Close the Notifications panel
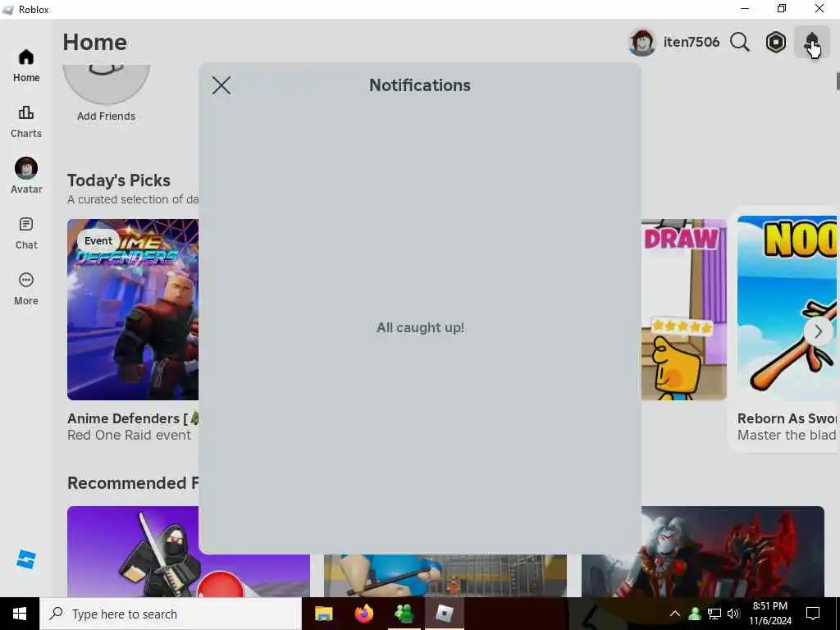The image size is (840, 630). tap(221, 85)
